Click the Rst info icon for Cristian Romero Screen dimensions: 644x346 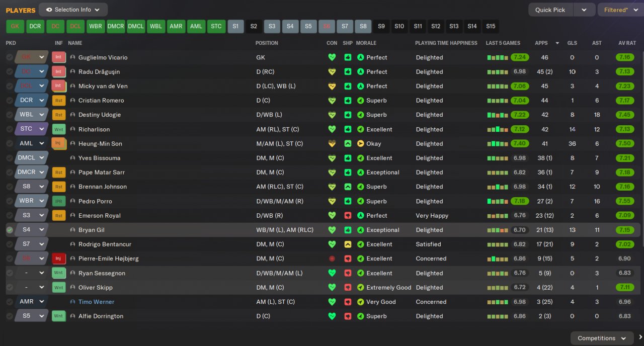(58, 101)
